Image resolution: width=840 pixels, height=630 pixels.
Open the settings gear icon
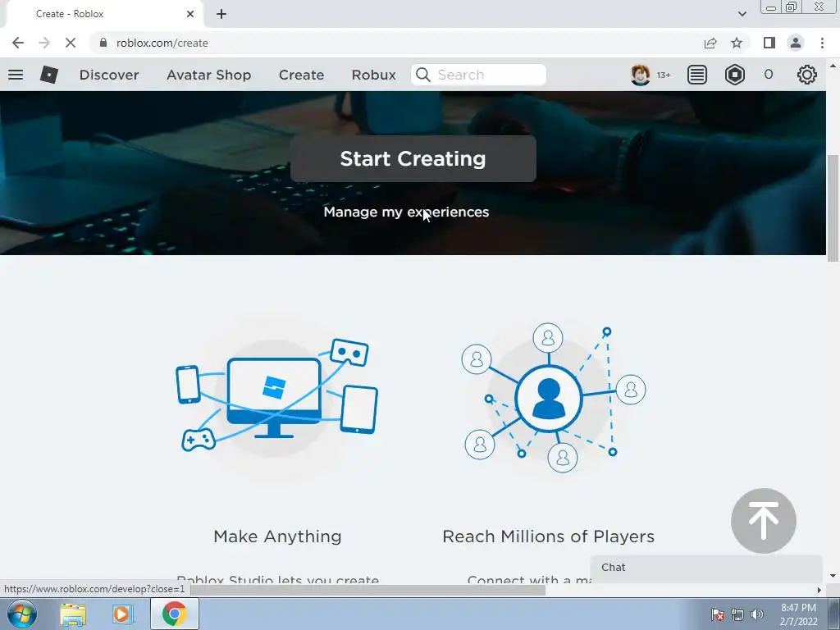click(x=807, y=75)
